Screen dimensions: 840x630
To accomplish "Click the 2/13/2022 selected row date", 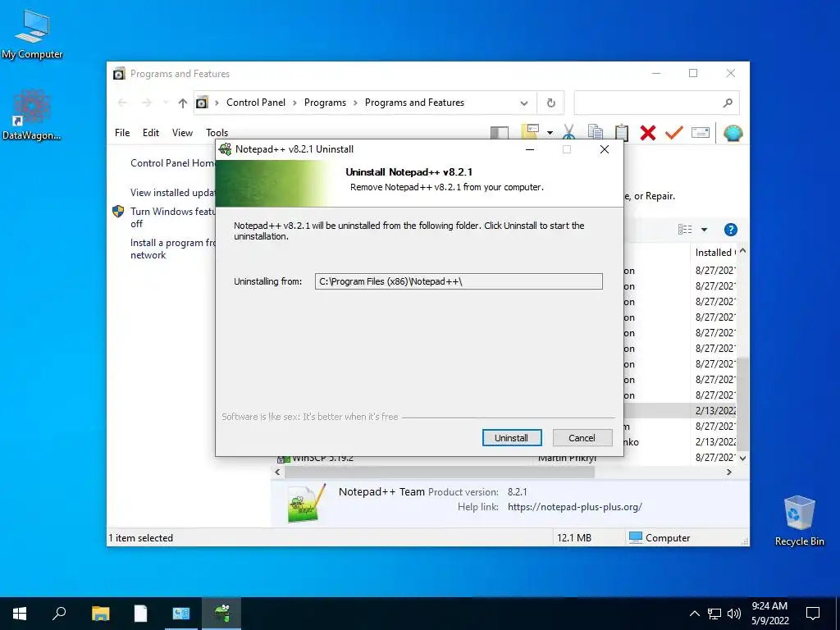I will 715,410.
